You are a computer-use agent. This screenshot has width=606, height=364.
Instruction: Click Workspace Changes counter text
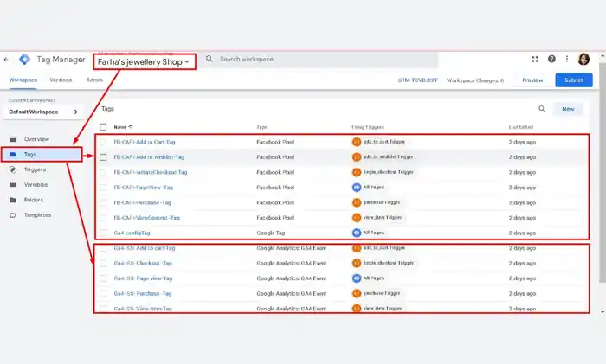(x=475, y=80)
